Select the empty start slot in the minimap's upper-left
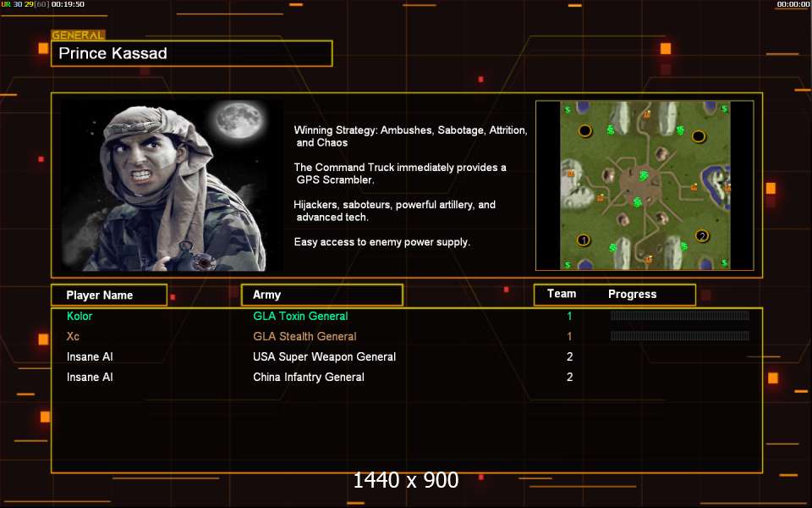 pos(585,130)
